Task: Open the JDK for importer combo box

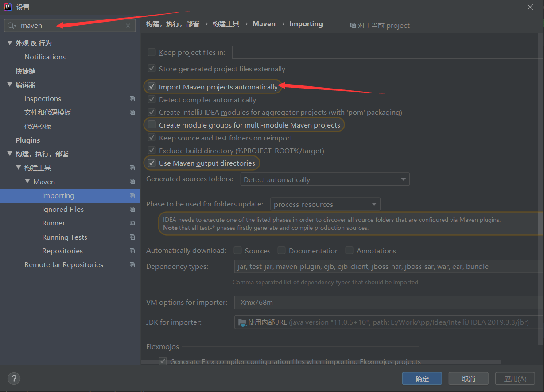Action: [389, 322]
